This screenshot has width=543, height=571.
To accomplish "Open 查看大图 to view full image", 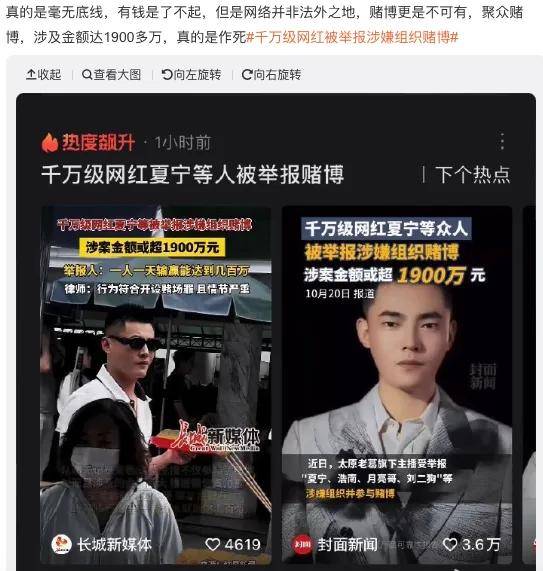I will pos(111,75).
